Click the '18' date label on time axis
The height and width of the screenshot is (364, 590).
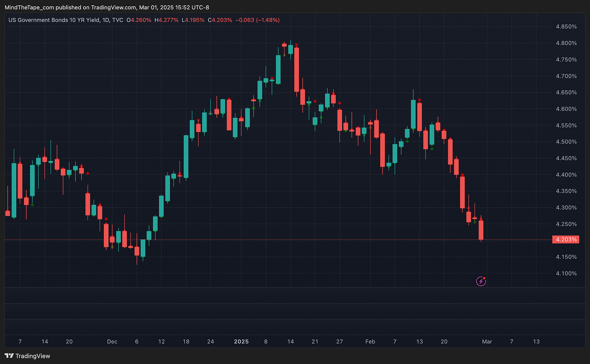186,342
